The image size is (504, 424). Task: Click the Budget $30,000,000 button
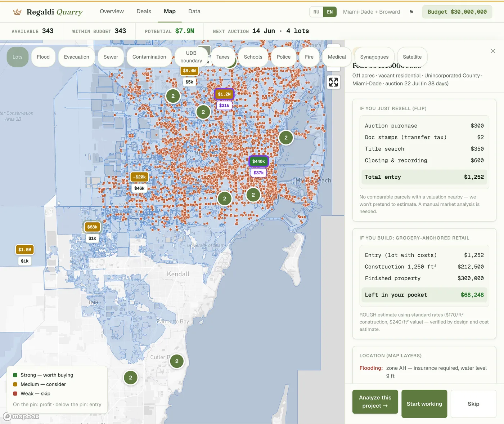(x=457, y=12)
